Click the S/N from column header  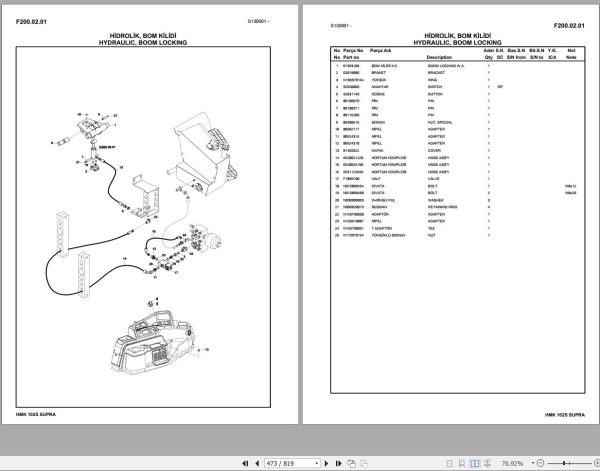pos(516,57)
